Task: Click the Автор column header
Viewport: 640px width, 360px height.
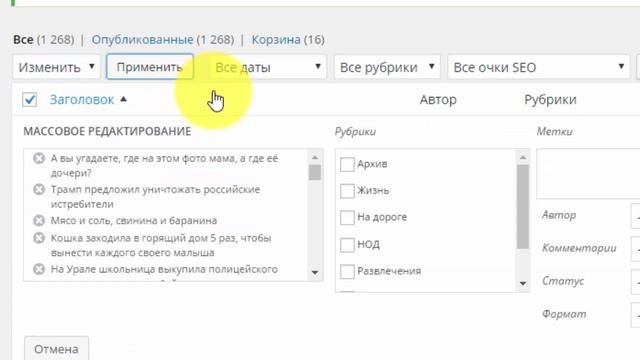Action: tap(438, 100)
